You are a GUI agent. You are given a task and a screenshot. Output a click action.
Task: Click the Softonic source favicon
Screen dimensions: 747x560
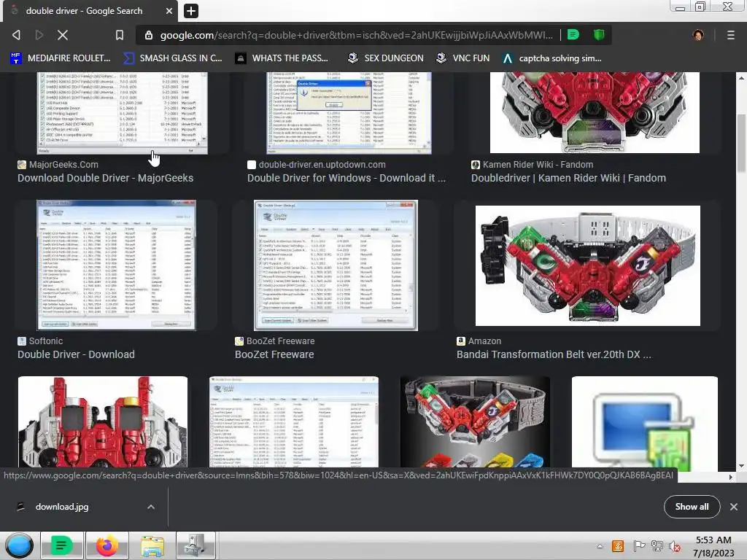pyautogui.click(x=22, y=341)
